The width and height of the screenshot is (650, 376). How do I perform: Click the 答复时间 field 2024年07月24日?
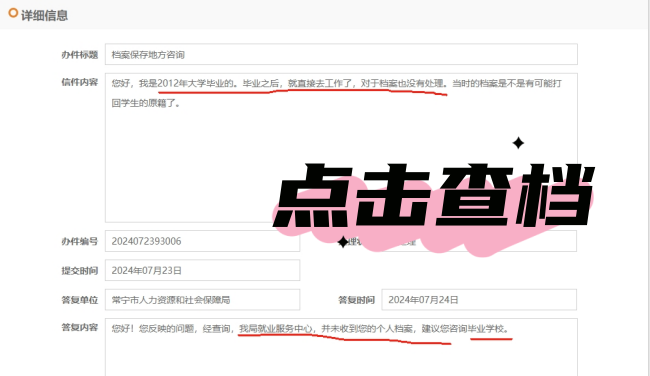tap(479, 300)
